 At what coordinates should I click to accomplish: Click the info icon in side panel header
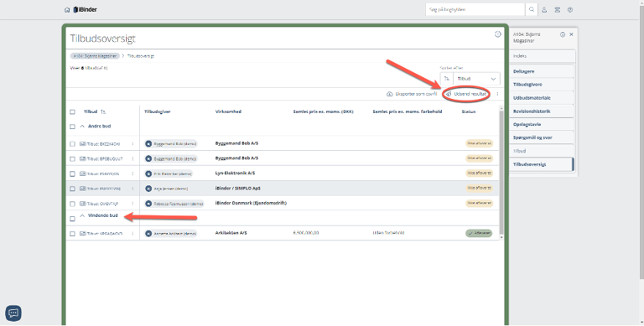coord(563,34)
